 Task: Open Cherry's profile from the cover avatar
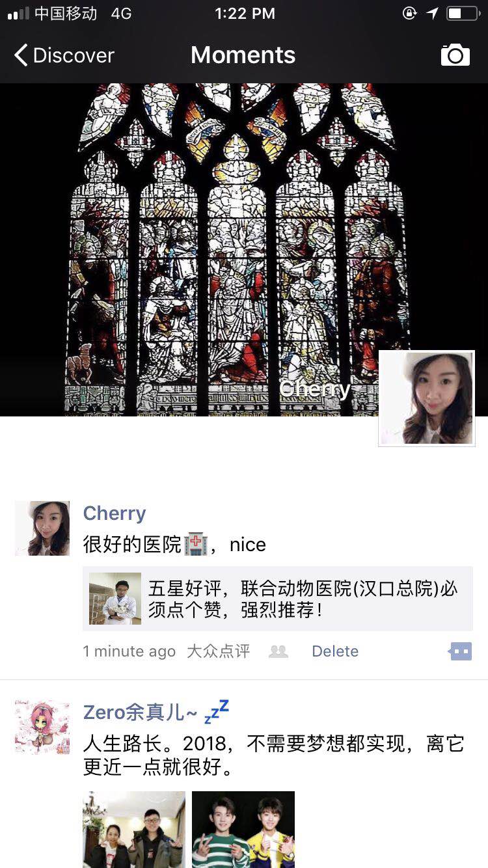[427, 398]
